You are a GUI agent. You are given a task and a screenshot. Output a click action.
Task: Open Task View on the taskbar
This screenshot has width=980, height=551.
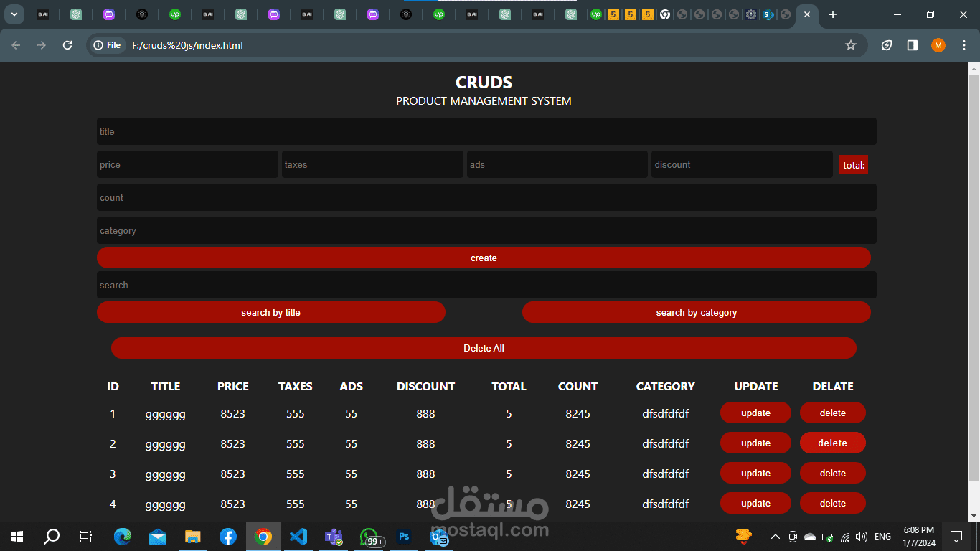pos(85,536)
